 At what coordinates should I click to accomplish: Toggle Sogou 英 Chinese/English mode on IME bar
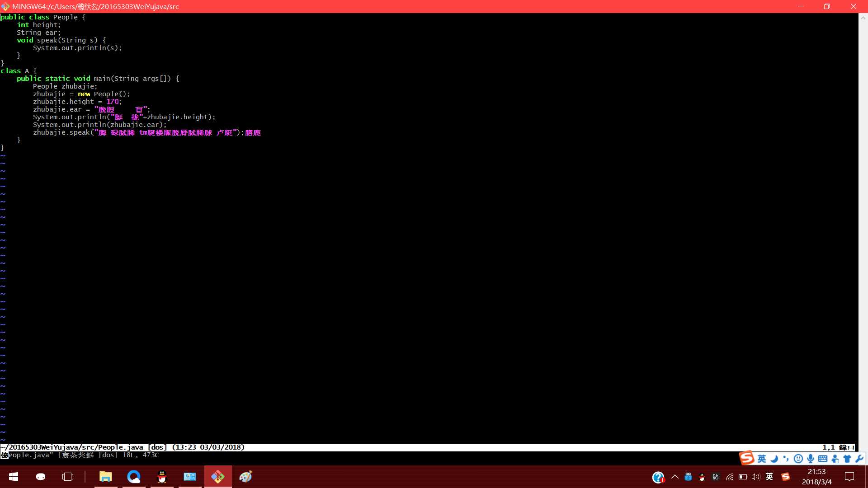point(762,459)
